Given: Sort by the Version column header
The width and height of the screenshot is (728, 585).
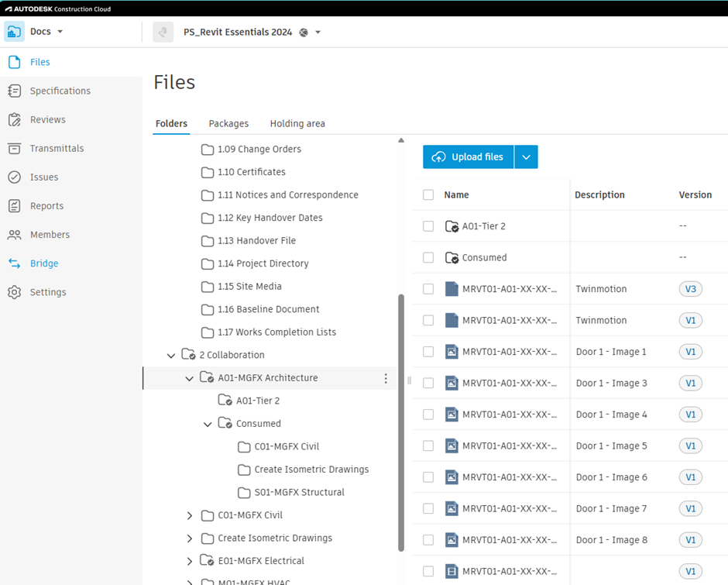Looking at the screenshot, I should click(695, 194).
